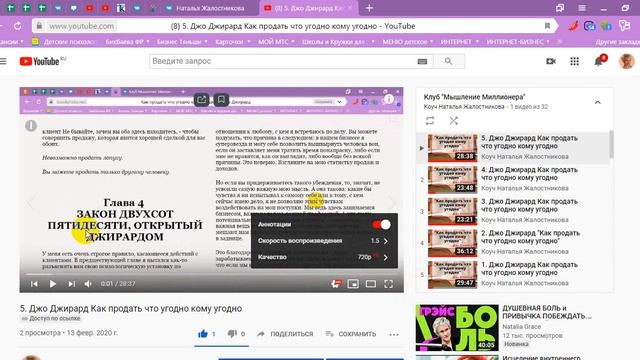
Task: Bookmark page using address bar bookmark icon
Action: click(547, 26)
